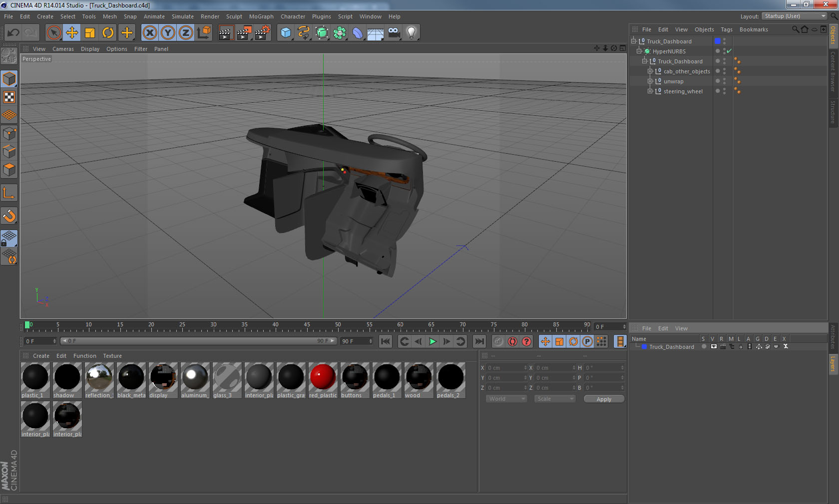Toggle Z axis lock
This screenshot has height=504, width=839.
point(186,33)
